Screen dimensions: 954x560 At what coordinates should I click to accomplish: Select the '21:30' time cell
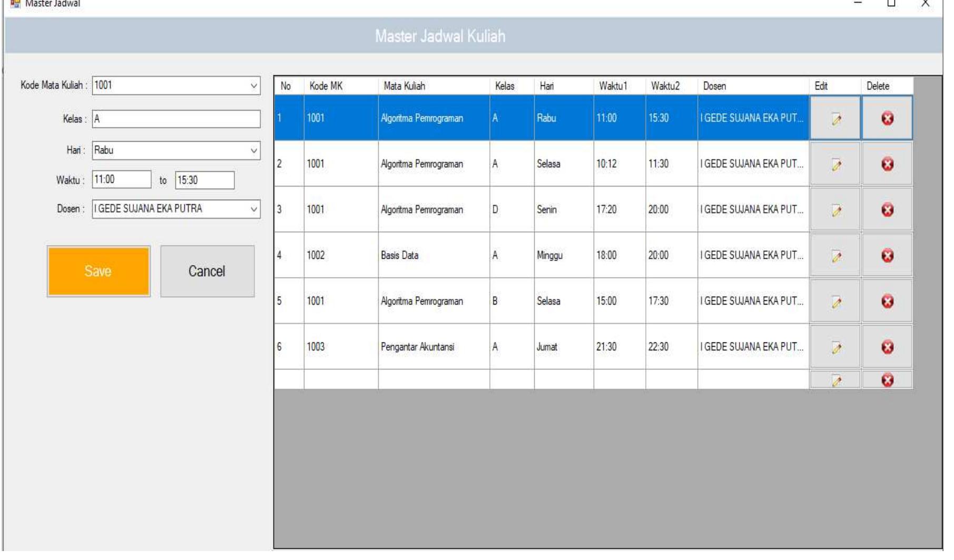(620, 347)
